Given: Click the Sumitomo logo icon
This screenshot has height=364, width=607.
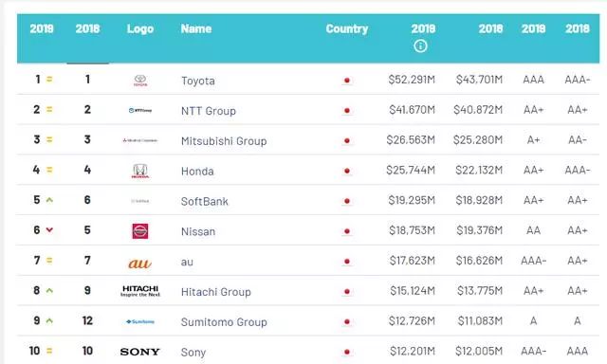Looking at the screenshot, I should [140, 321].
